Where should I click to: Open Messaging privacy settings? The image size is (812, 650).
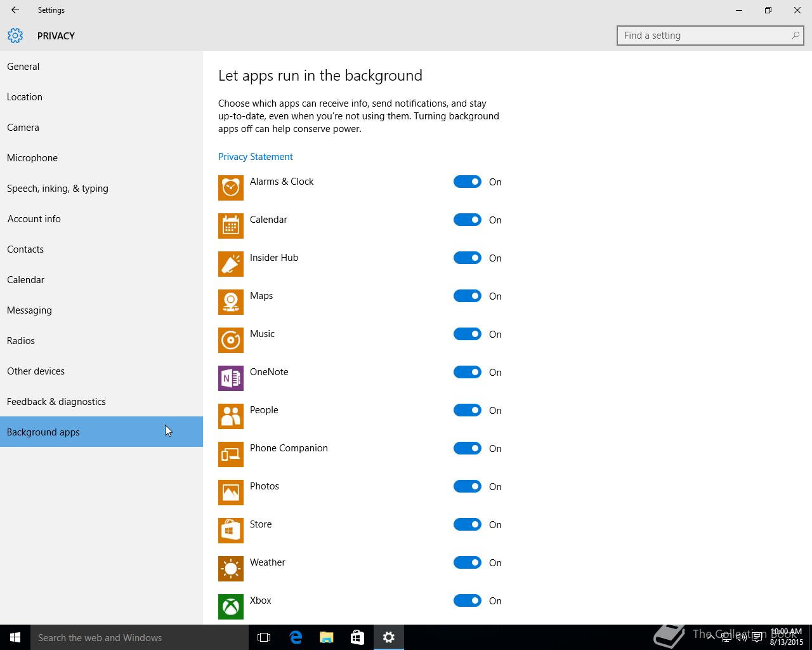101,310
